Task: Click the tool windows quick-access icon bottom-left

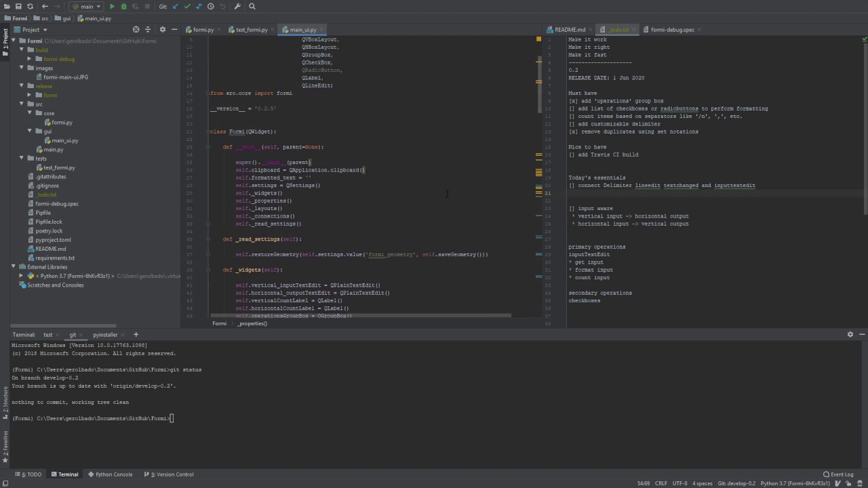Action: click(5, 483)
